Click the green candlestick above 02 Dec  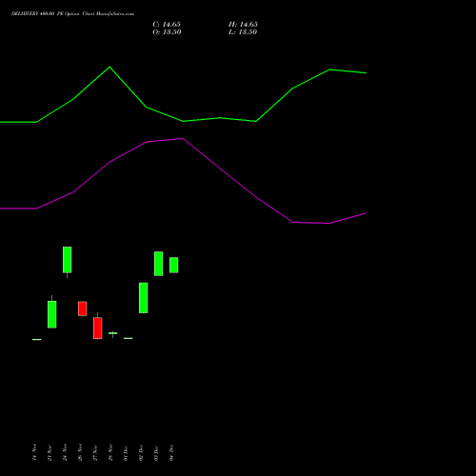pyautogui.click(x=144, y=298)
